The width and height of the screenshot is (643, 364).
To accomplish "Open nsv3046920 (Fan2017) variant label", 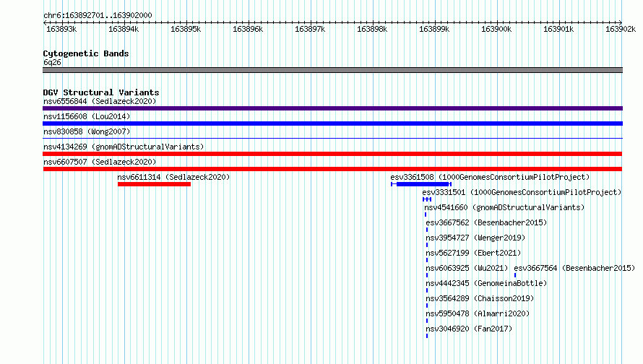I will [469, 329].
